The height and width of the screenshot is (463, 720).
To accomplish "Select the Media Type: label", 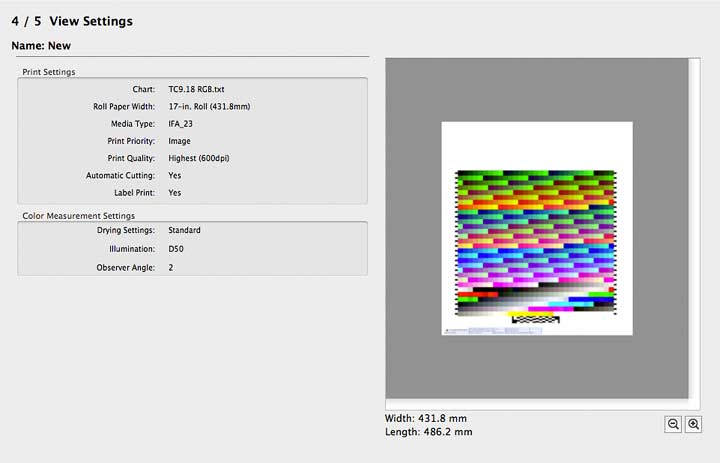I will click(x=133, y=124).
